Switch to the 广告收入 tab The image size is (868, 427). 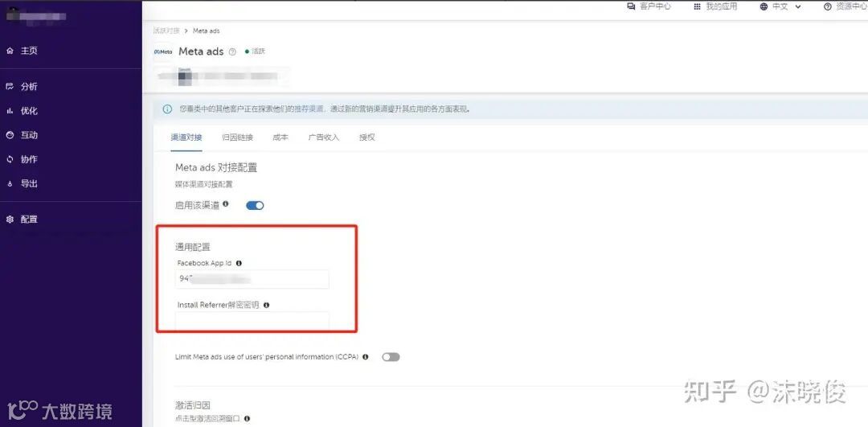(323, 138)
